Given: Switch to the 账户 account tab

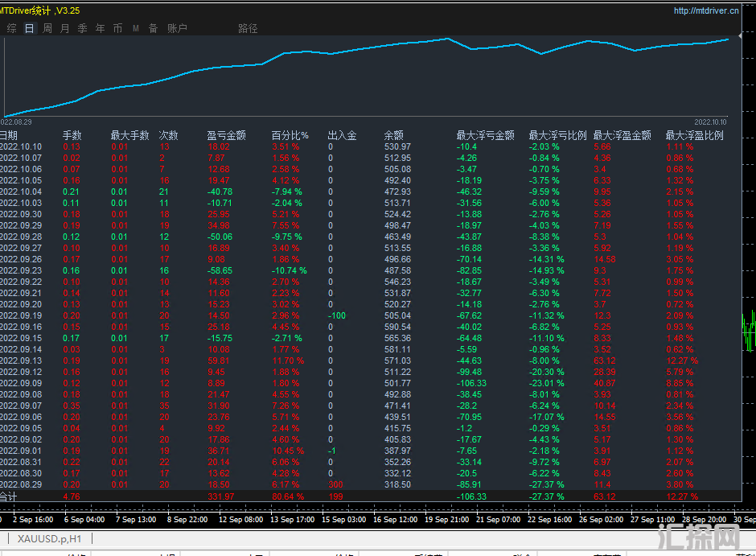Looking at the screenshot, I should coord(177,28).
